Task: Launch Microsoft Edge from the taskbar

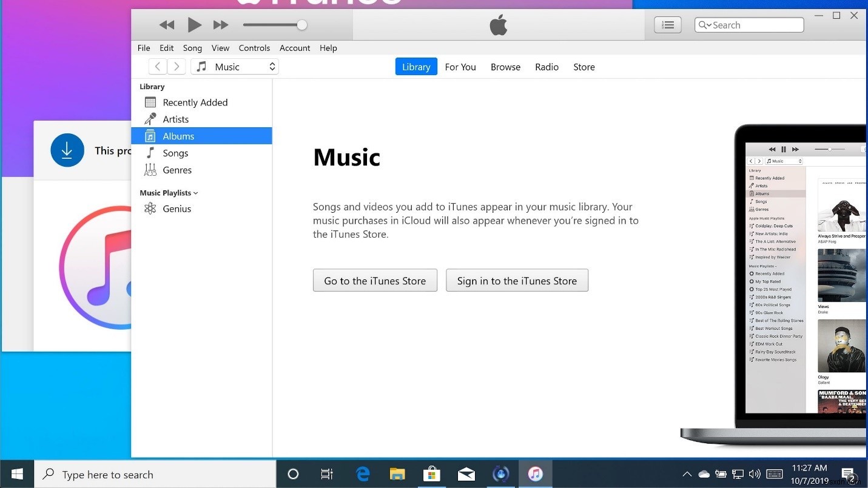Action: pos(362,474)
